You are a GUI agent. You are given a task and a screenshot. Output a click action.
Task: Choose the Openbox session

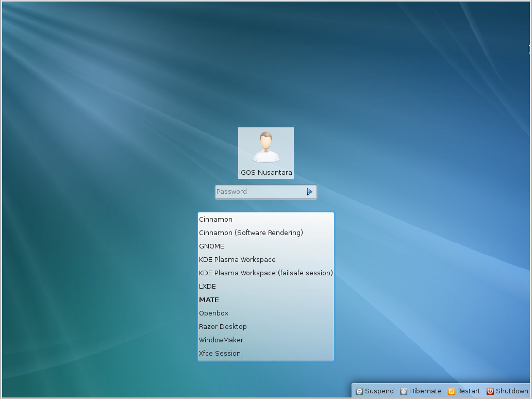click(x=266, y=313)
